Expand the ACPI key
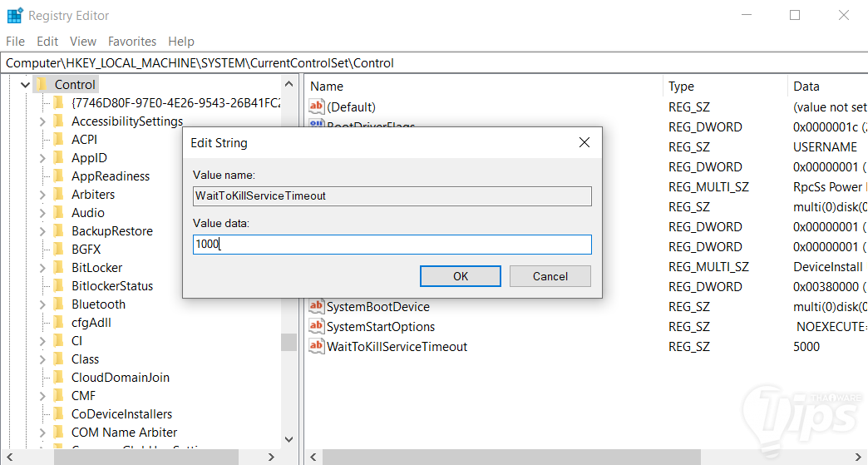 click(x=42, y=140)
